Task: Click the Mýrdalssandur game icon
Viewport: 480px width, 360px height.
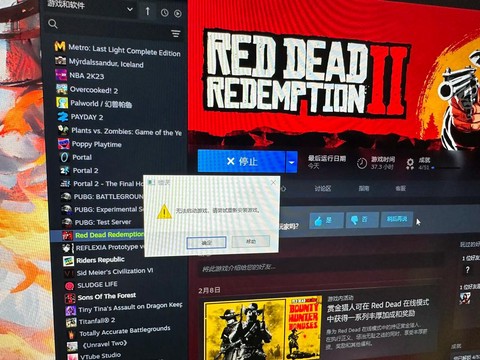Action: pos(60,60)
